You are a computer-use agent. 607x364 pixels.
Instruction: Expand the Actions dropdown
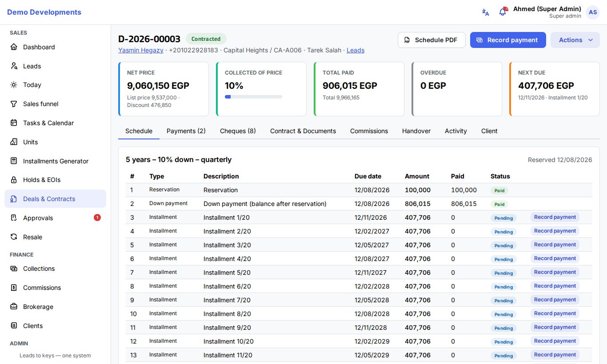pyautogui.click(x=575, y=40)
